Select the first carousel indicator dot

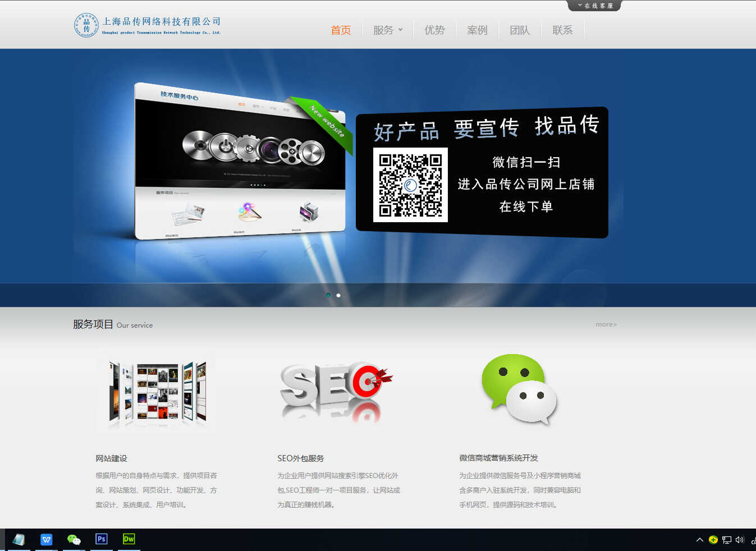[328, 295]
